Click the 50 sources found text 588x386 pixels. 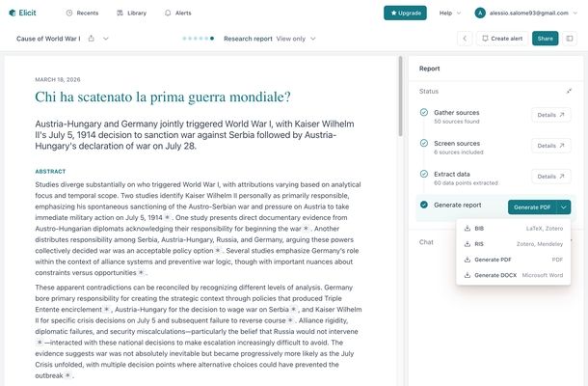pyautogui.click(x=456, y=122)
